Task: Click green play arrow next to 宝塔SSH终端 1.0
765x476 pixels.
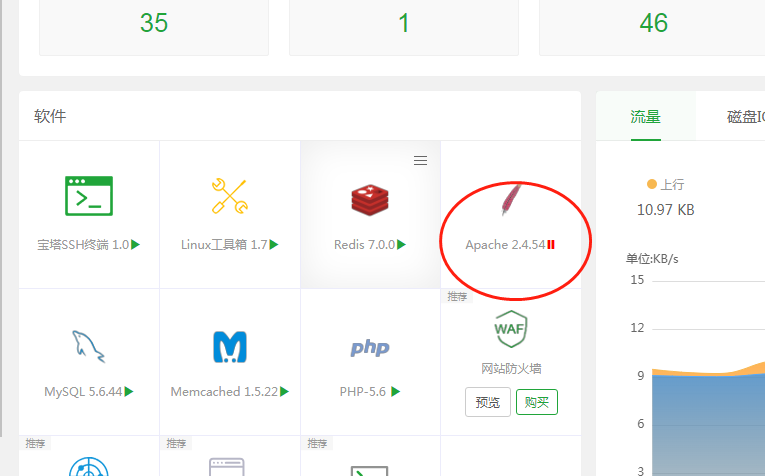Action: [x=136, y=244]
